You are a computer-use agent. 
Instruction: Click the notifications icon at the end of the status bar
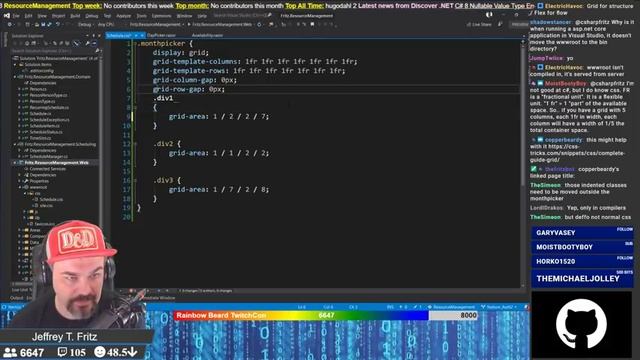point(526,307)
